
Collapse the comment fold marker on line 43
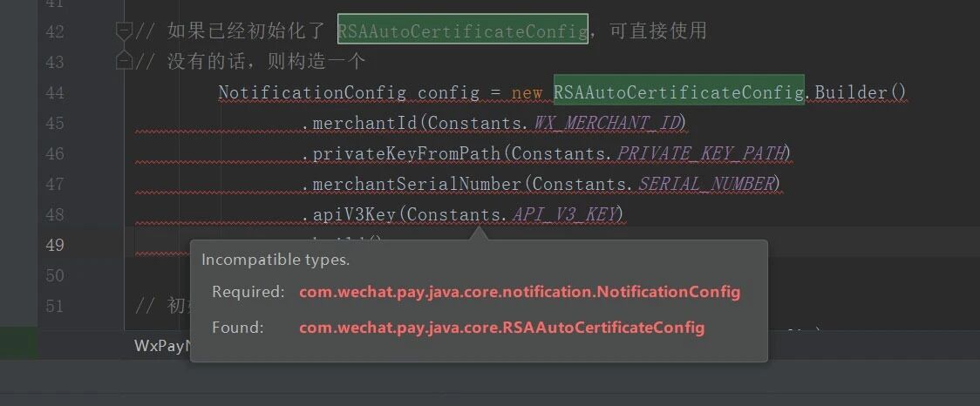coord(125,61)
